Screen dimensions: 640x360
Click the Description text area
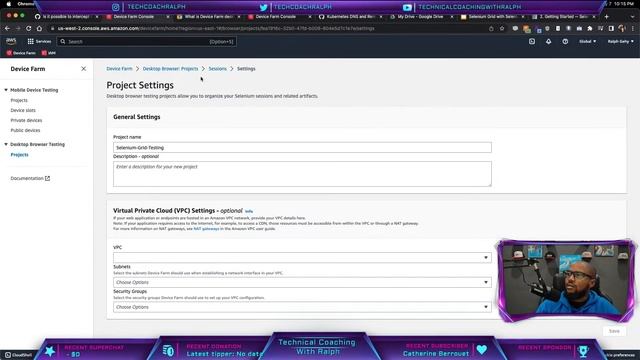[302, 174]
